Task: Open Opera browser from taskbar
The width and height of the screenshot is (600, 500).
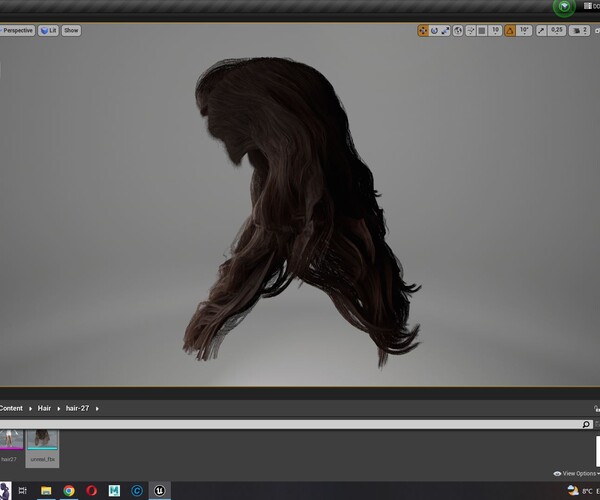Action: pyautogui.click(x=91, y=490)
